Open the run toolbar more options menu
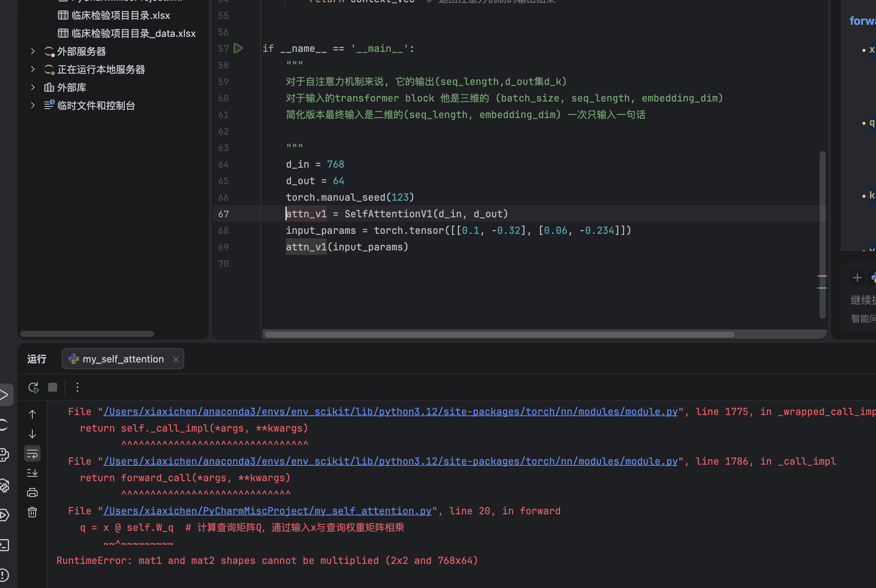 pos(77,387)
